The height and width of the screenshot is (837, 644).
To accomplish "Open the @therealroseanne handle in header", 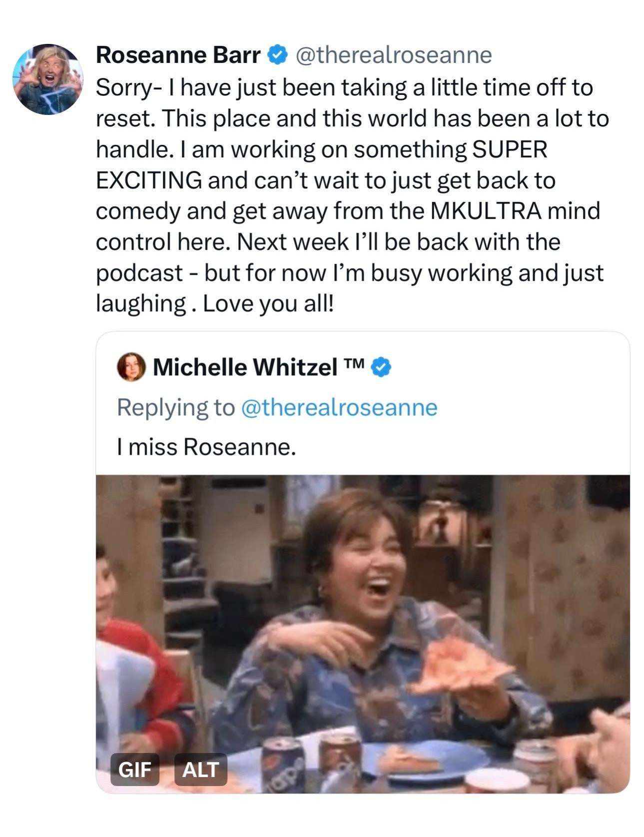I will coord(394,55).
